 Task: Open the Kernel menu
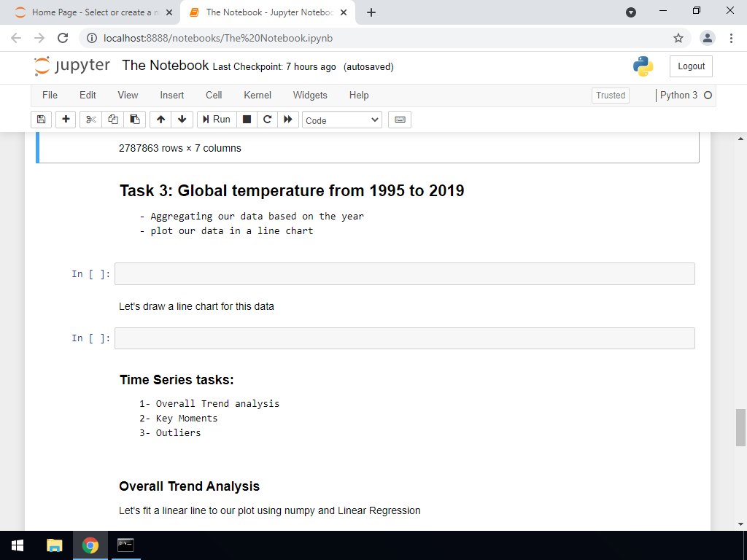pyautogui.click(x=258, y=96)
